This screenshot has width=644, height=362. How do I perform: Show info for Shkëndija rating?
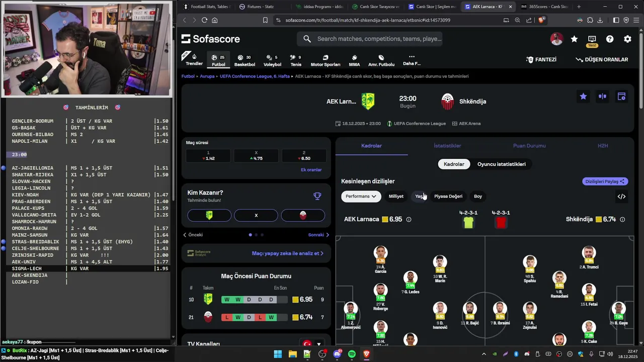(x=622, y=220)
